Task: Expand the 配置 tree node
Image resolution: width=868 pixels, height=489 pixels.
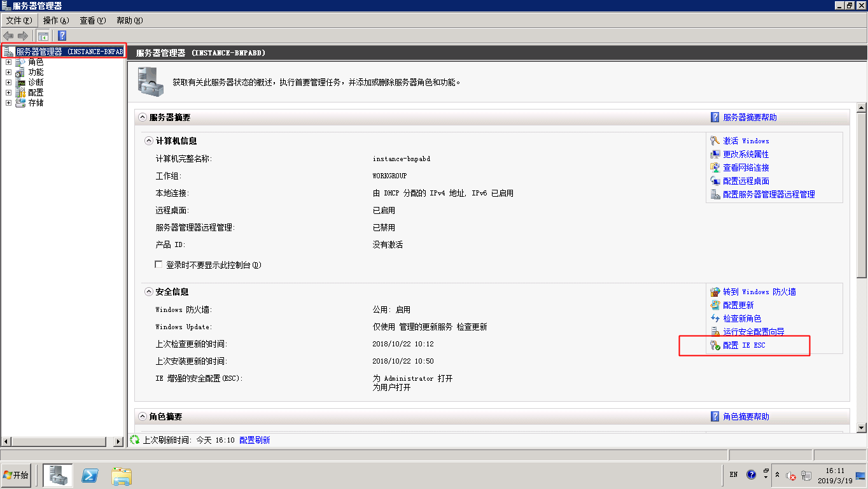Action: (8, 92)
